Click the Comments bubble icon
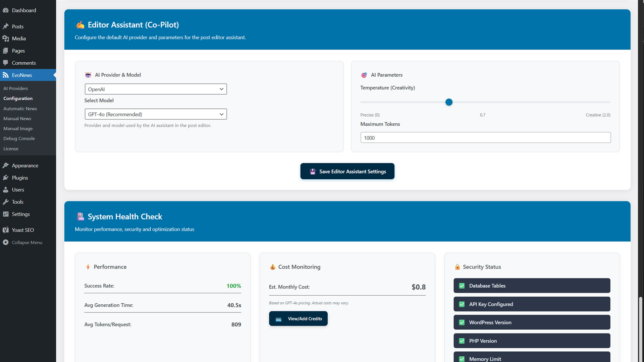 pyautogui.click(x=6, y=63)
